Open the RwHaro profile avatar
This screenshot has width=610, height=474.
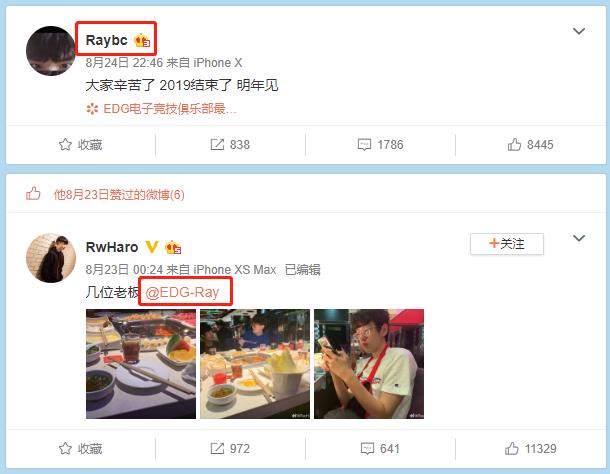pyautogui.click(x=51, y=258)
